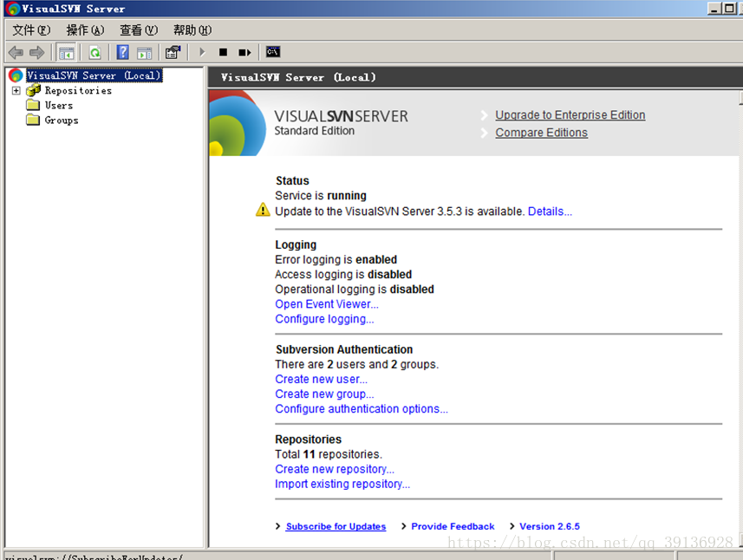Click Provide Feedback link
Image resolution: width=743 pixels, height=560 pixels.
point(453,526)
